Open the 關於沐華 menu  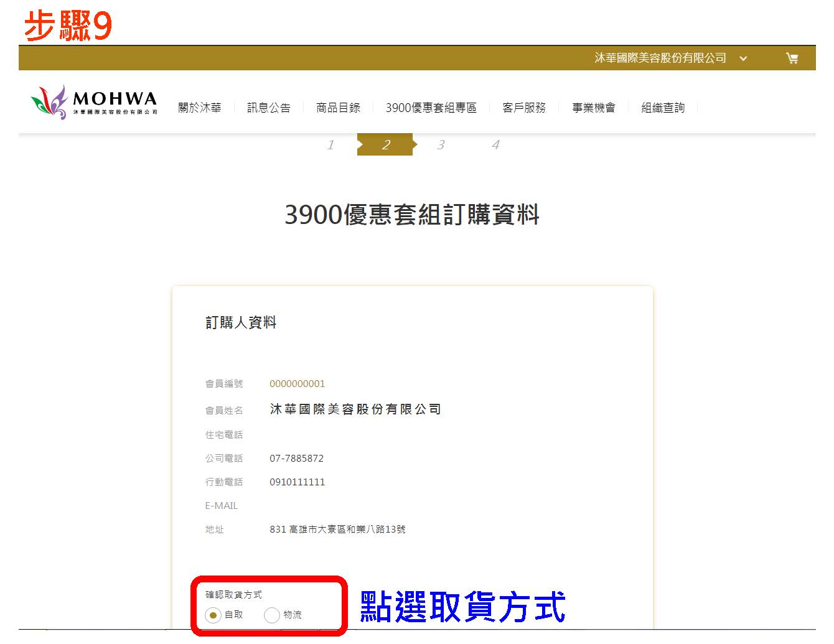click(x=200, y=108)
